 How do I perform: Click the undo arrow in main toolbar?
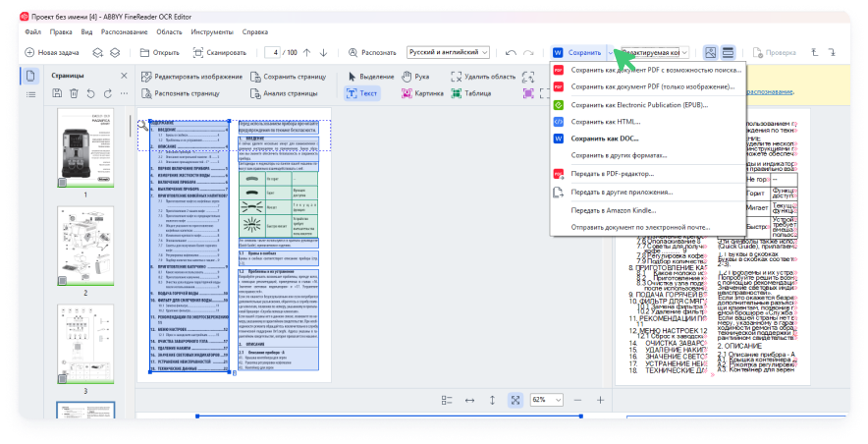(511, 53)
